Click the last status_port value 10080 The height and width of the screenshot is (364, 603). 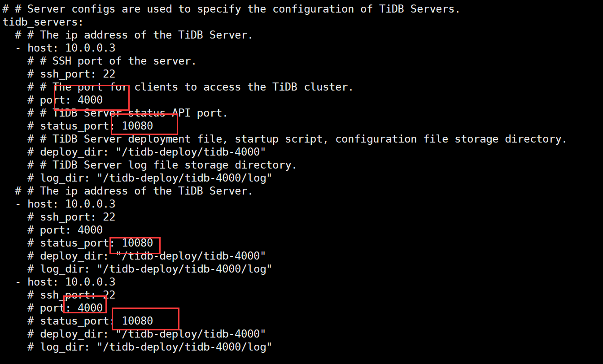[137, 321]
